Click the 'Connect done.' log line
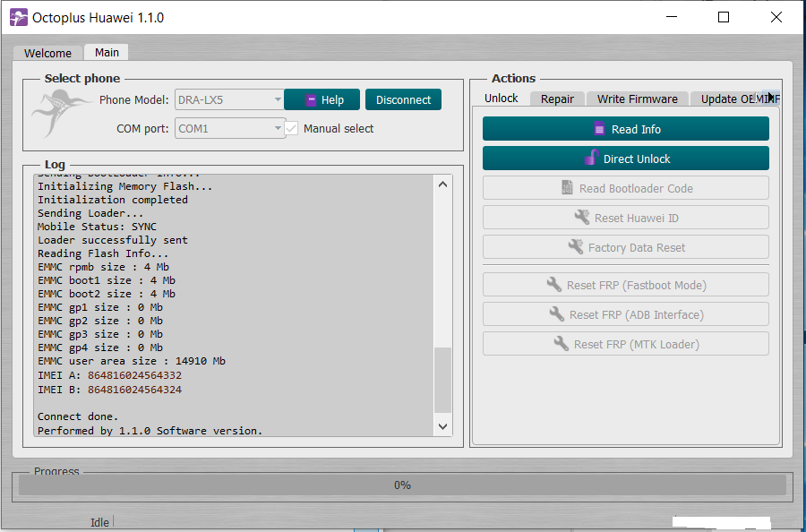This screenshot has width=806, height=532. 78,416
